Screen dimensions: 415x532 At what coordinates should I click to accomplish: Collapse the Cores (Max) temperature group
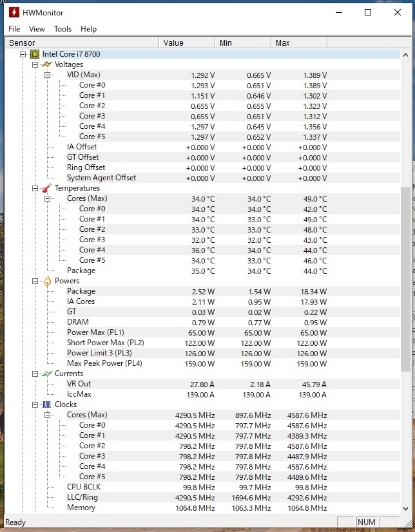coord(48,198)
